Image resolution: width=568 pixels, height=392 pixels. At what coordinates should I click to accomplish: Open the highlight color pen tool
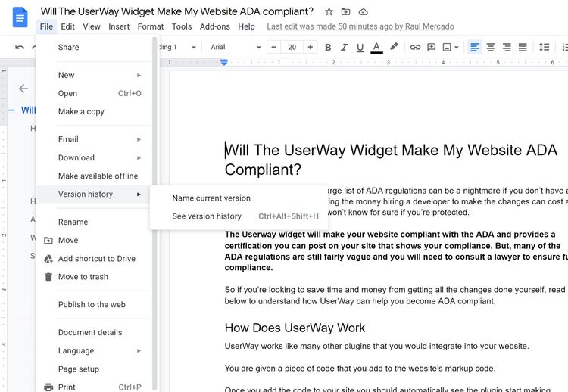coord(394,46)
